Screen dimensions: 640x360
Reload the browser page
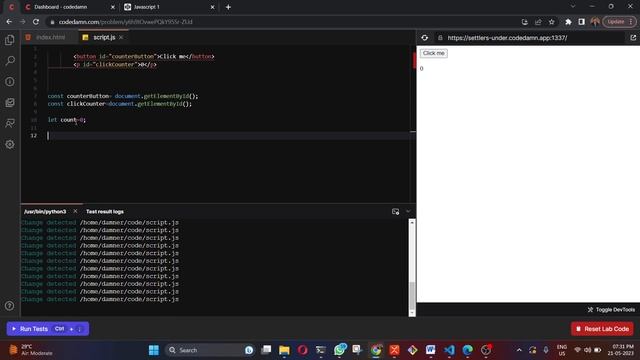36,22
